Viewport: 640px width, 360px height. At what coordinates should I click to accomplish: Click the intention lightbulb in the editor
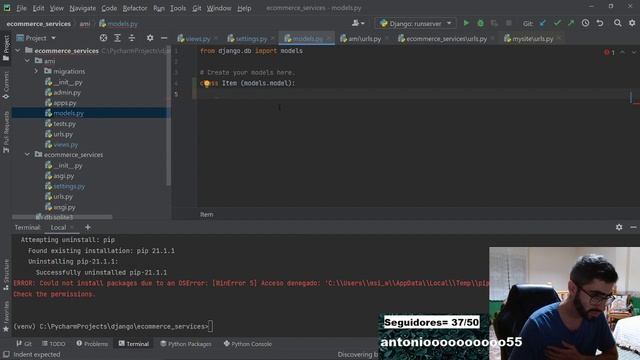pyautogui.click(x=207, y=83)
